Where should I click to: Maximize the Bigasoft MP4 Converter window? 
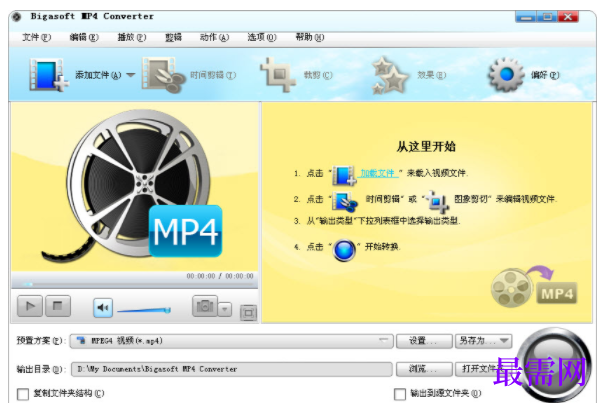click(x=546, y=17)
